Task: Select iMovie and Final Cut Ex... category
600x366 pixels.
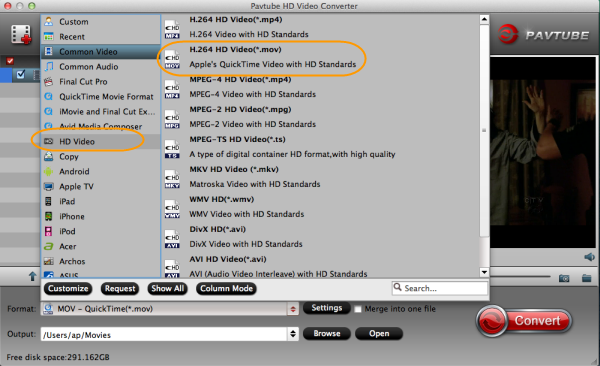Action: point(101,111)
